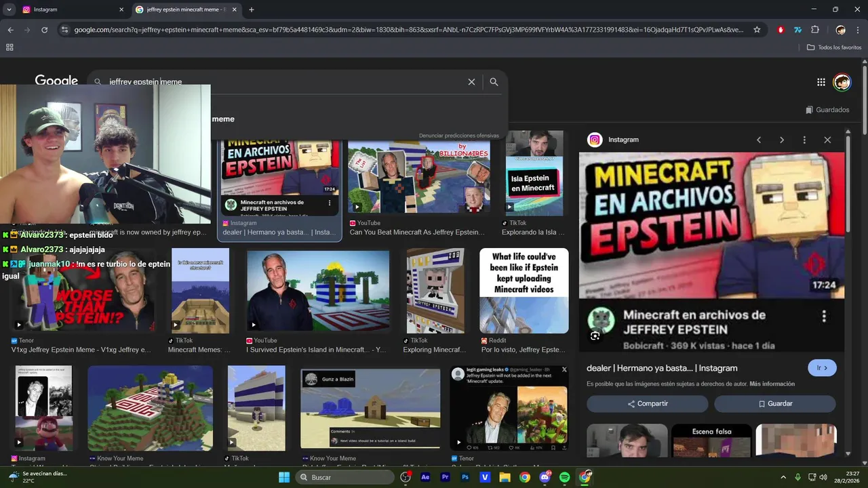Click the blue Ir button
Viewport: 868px width, 488px height.
(x=822, y=368)
